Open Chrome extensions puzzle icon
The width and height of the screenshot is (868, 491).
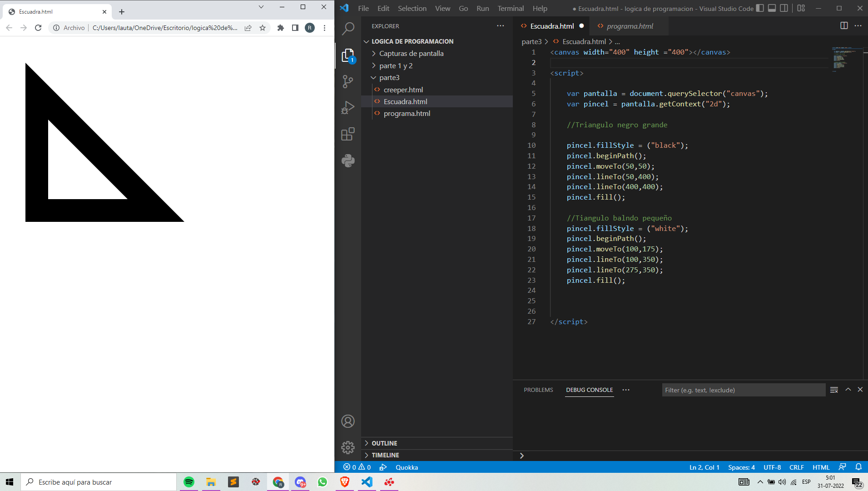click(281, 28)
